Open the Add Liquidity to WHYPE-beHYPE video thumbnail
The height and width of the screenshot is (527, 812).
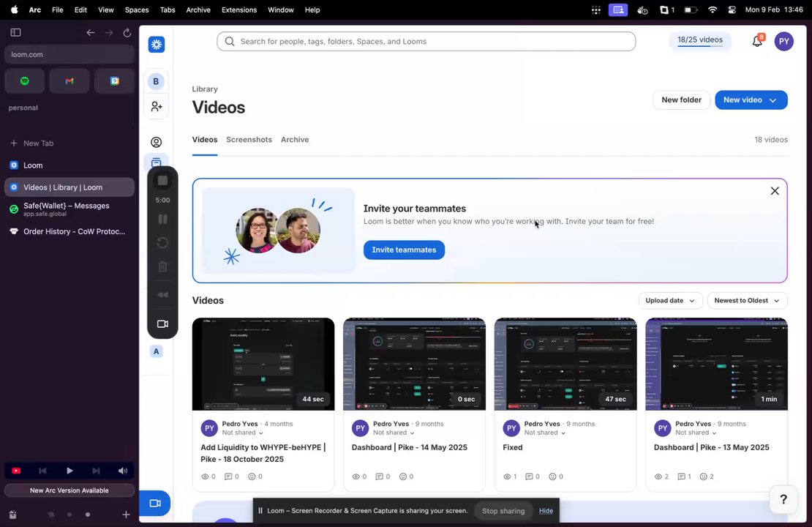coord(263,364)
